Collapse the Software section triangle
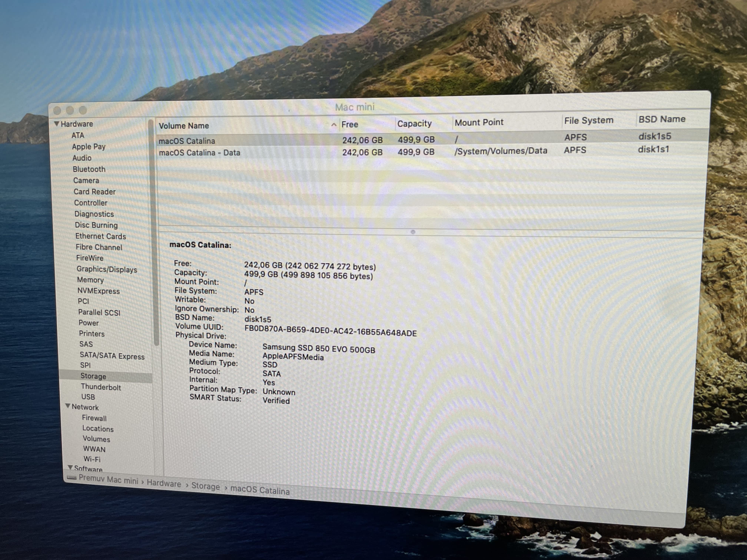 pos(70,468)
